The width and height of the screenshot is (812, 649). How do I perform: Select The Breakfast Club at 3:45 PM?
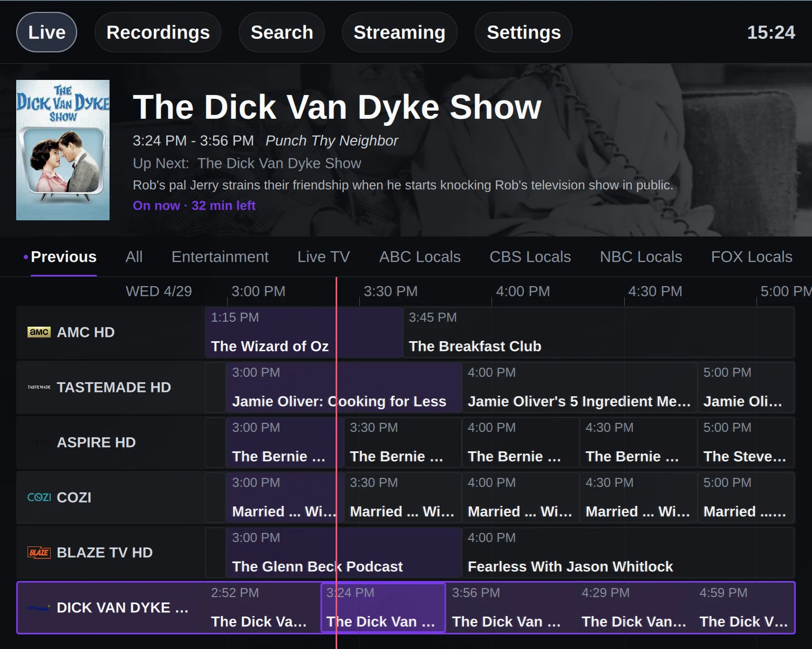click(599, 332)
